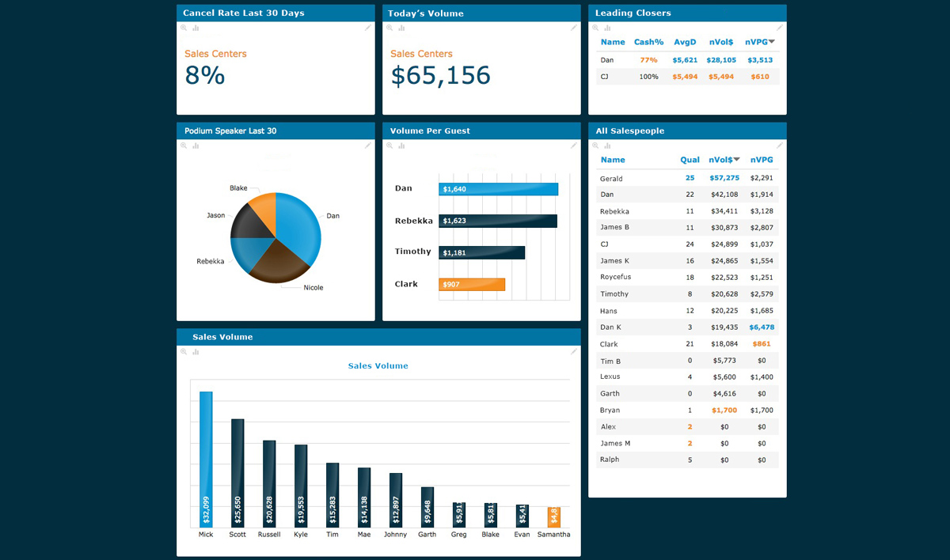The height and width of the screenshot is (560, 950).
Task: Click zoom magnifier icon in Cancel Rate widget
Action: pos(184,28)
